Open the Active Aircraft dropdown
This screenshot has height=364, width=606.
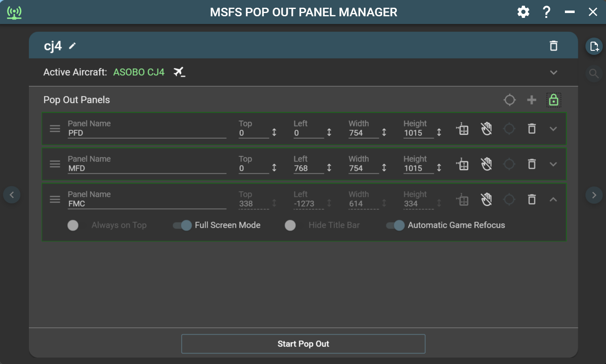(553, 72)
